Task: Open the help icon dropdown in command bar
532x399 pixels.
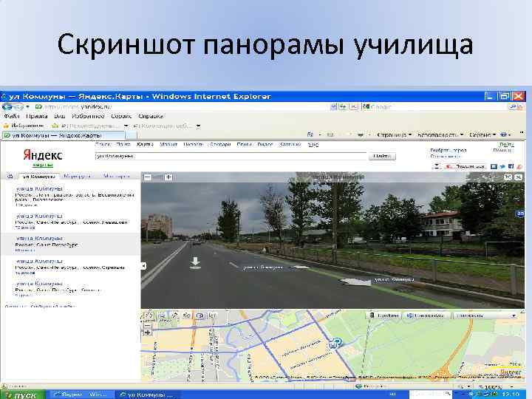Action: coord(505,135)
